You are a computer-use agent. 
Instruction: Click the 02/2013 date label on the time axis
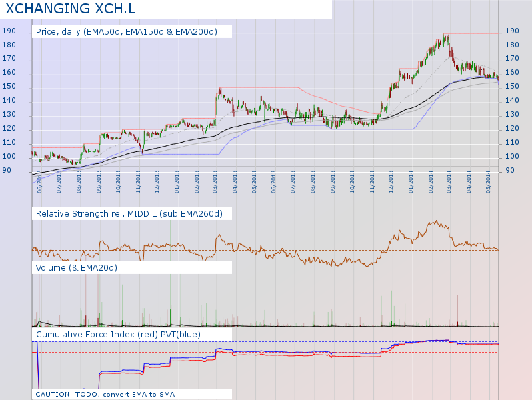tap(197, 182)
